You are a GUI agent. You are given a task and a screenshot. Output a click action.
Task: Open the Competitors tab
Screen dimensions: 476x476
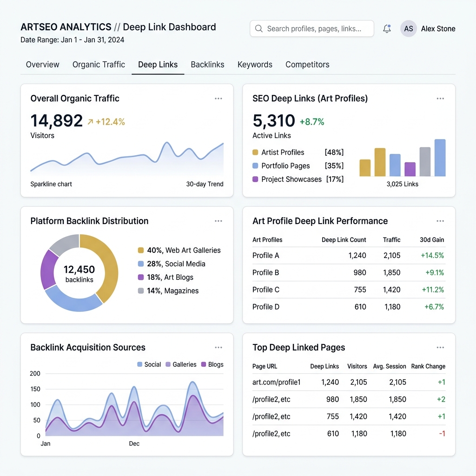click(x=307, y=64)
